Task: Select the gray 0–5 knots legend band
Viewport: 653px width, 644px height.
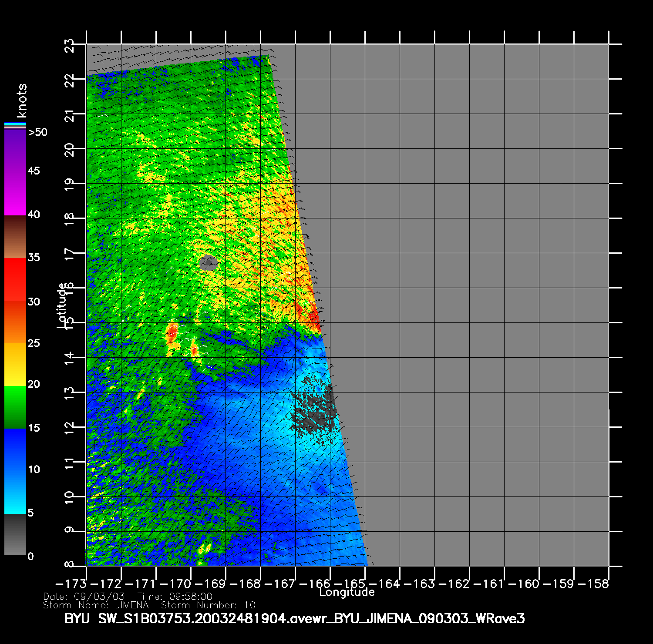Action: click(x=15, y=534)
